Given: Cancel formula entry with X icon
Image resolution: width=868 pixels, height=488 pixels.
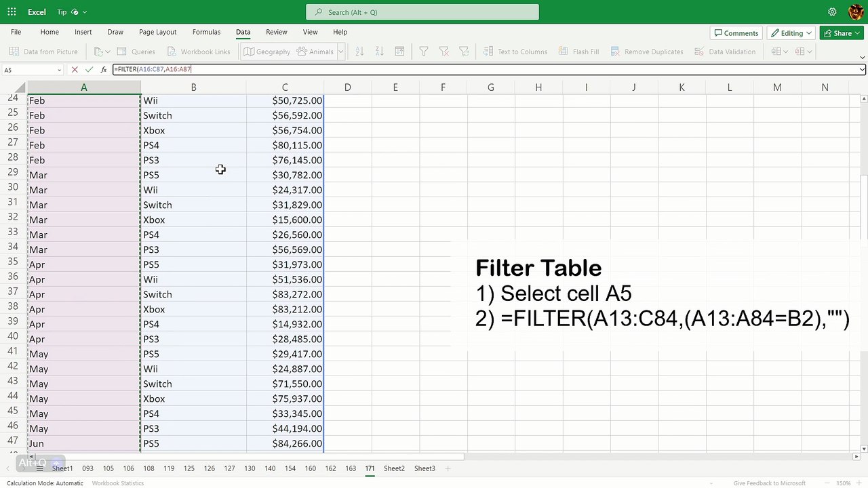Looking at the screenshot, I should 75,69.
